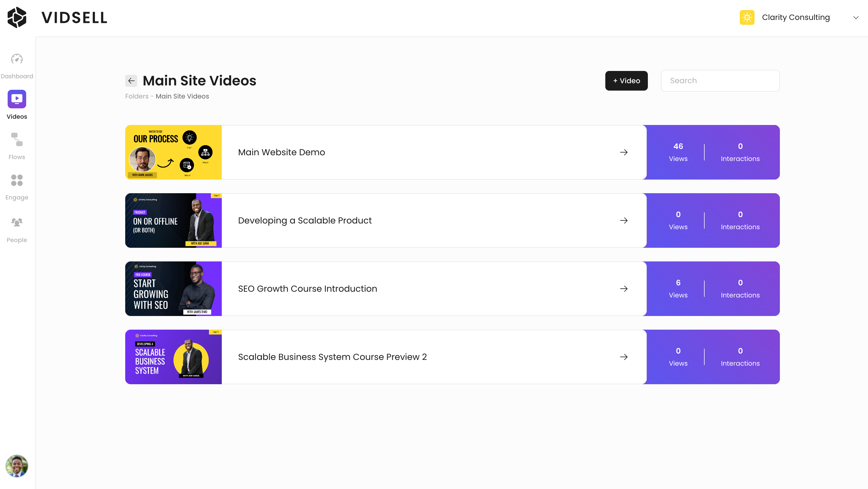Click the Clarity Consulting workspace sun icon

point(747,17)
